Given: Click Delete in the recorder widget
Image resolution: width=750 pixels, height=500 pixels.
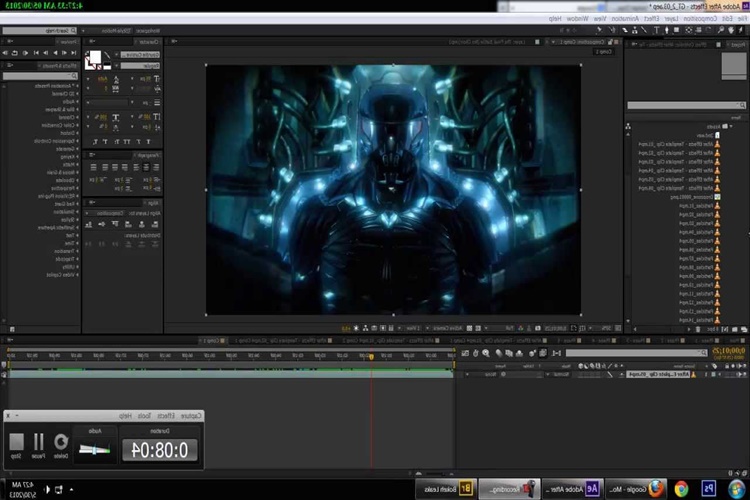Looking at the screenshot, I should tap(61, 445).
